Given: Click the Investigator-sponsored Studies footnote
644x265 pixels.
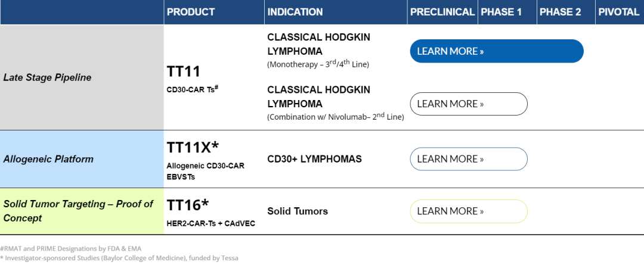Looking at the screenshot, I should tap(119, 258).
